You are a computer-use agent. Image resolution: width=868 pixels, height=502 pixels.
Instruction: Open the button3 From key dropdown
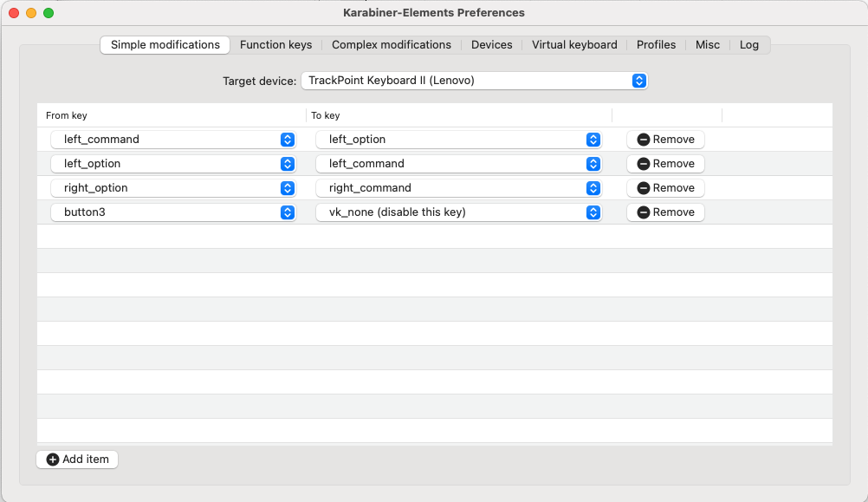click(173, 212)
